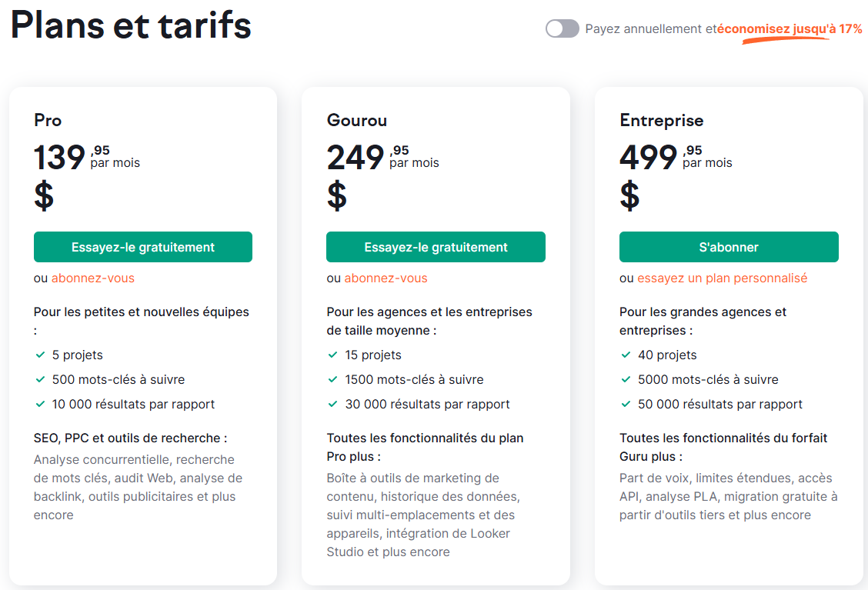The image size is (868, 590).
Task: Click checkmark icon beside 10 000 résultats par rapport
Action: tap(40, 404)
